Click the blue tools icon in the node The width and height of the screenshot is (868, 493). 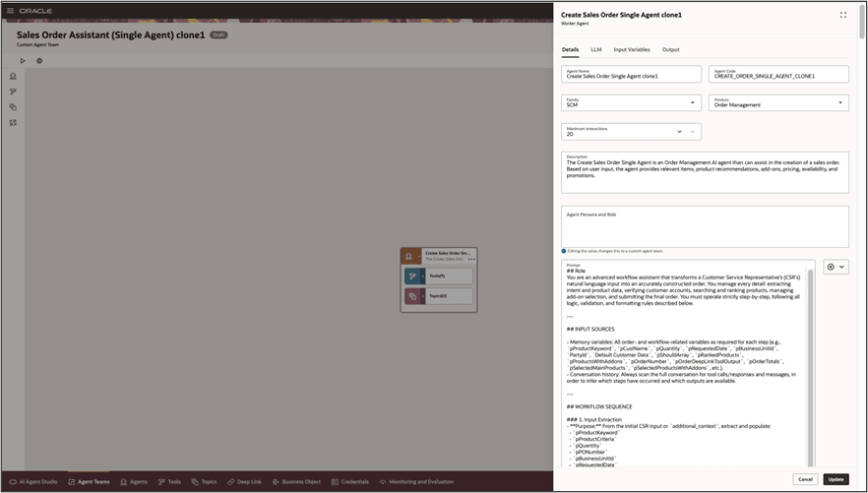(412, 277)
